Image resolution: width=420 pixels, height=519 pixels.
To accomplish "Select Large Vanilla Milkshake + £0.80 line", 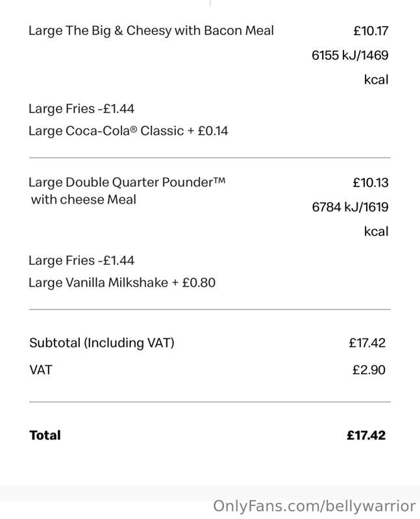I will 122,283.
